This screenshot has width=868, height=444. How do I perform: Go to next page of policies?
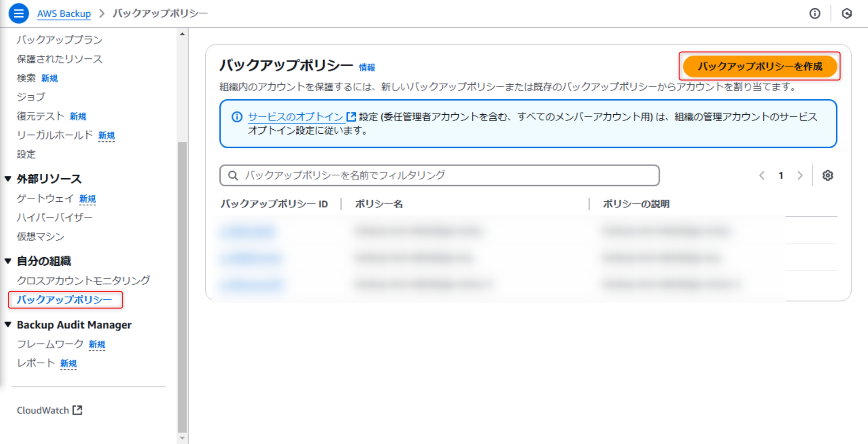pos(800,176)
